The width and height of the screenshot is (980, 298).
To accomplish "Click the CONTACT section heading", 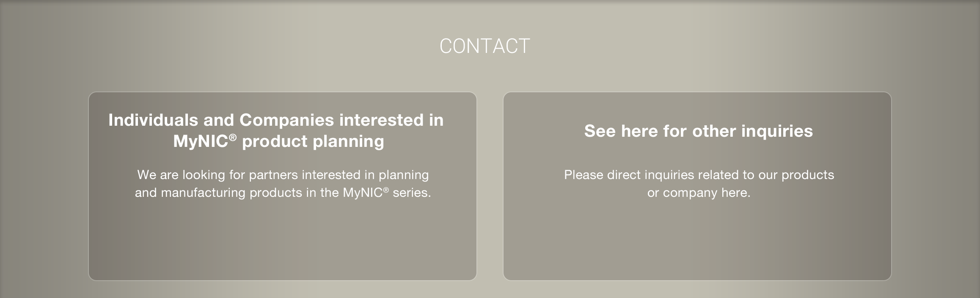I will (x=484, y=46).
